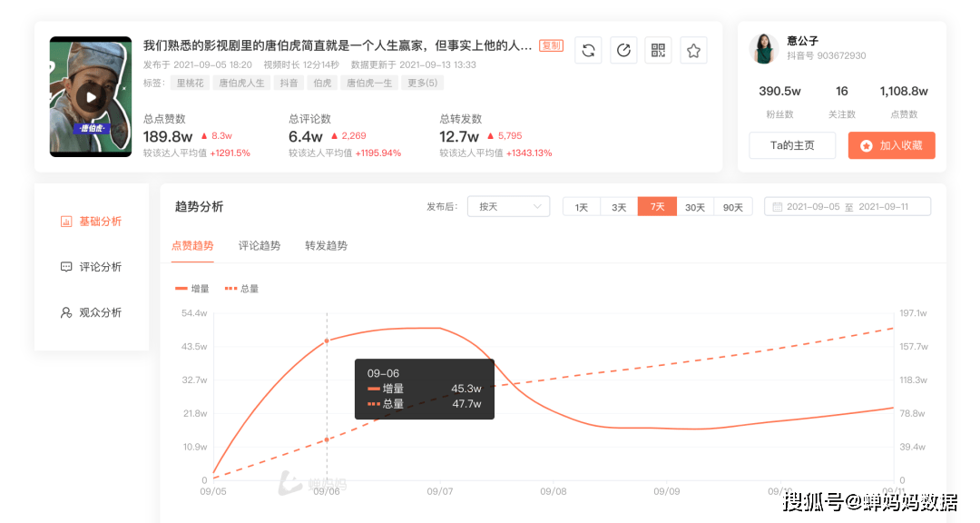
Task: Show the video QR code icon
Action: pyautogui.click(x=658, y=51)
